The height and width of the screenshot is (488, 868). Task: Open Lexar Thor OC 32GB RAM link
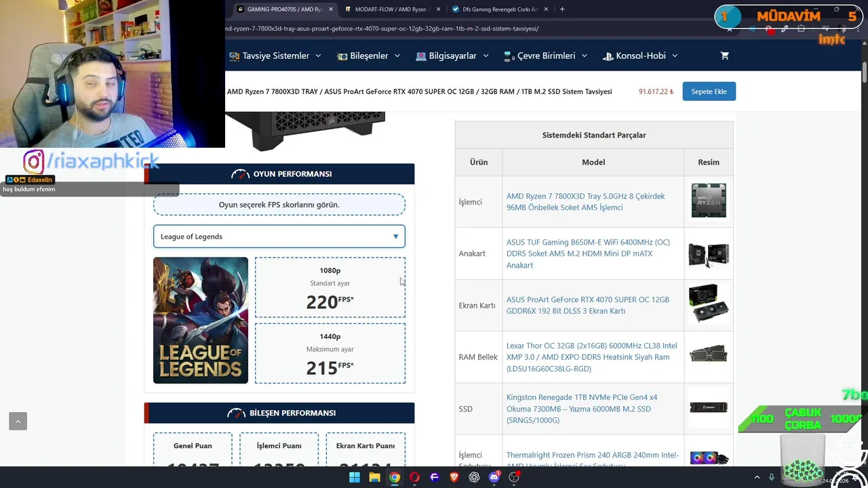click(591, 357)
